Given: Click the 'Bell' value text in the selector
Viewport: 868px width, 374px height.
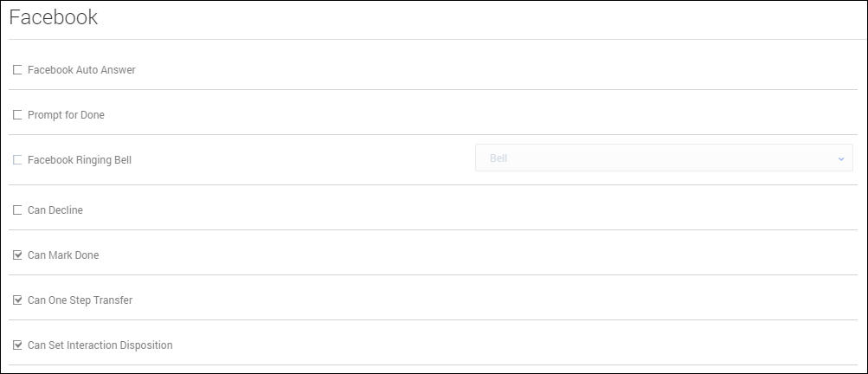Looking at the screenshot, I should [498, 158].
